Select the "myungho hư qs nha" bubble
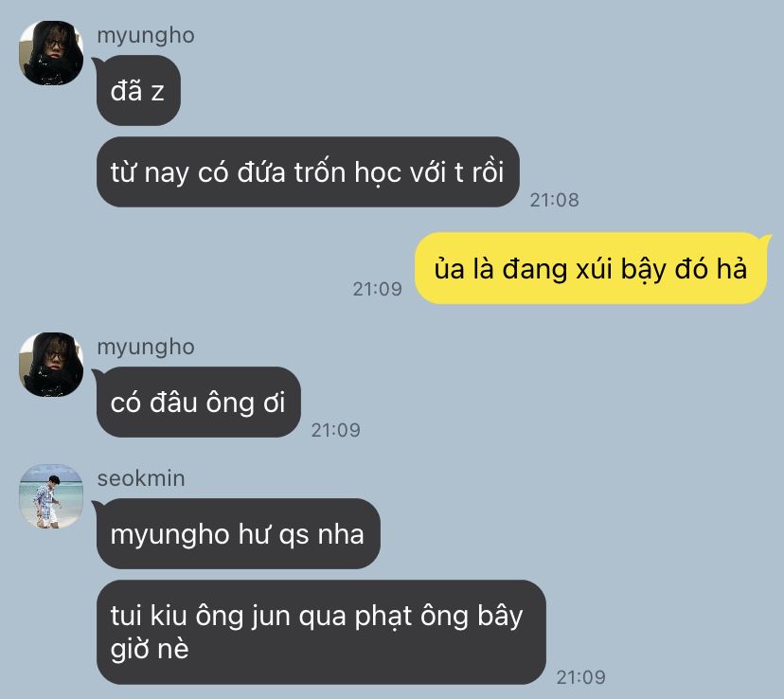This screenshot has width=784, height=699. [238, 533]
